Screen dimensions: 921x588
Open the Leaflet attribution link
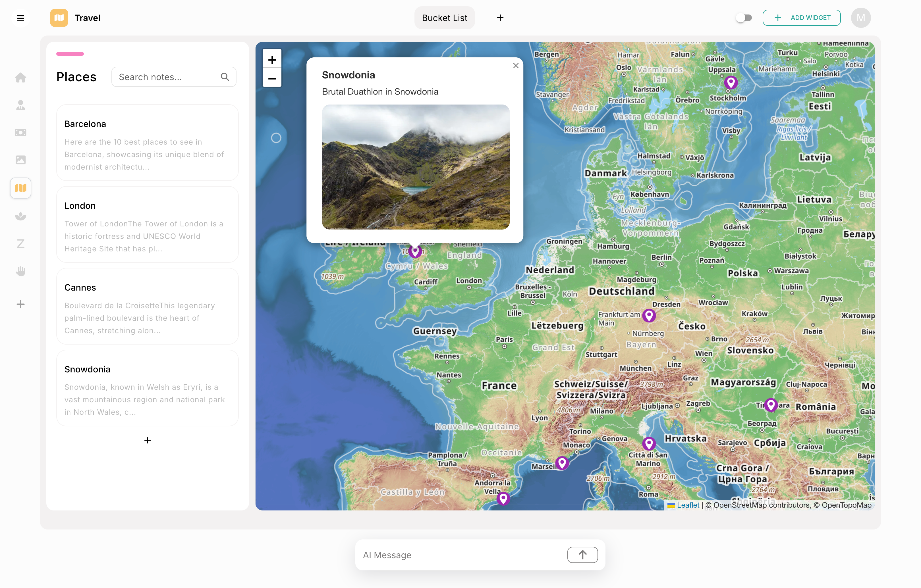(x=688, y=505)
